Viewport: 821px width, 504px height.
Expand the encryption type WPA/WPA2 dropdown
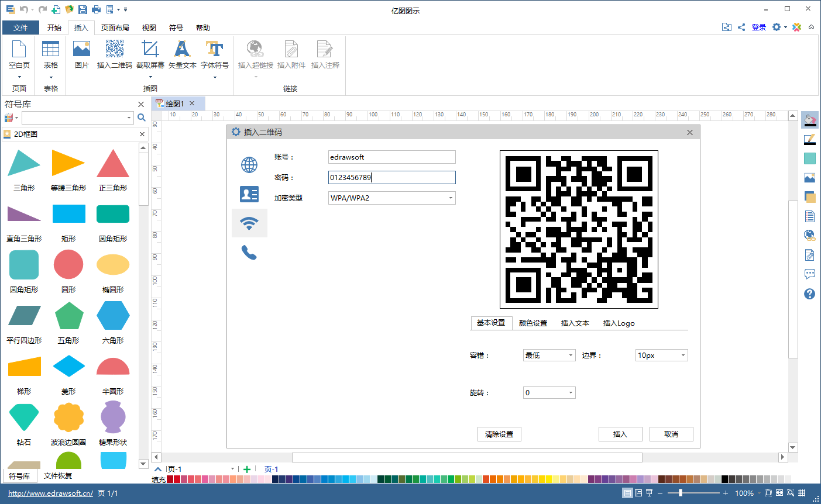point(451,198)
